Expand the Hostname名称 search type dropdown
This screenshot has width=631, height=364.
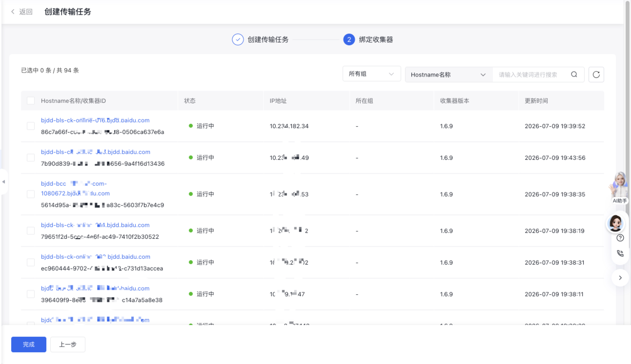pos(448,75)
